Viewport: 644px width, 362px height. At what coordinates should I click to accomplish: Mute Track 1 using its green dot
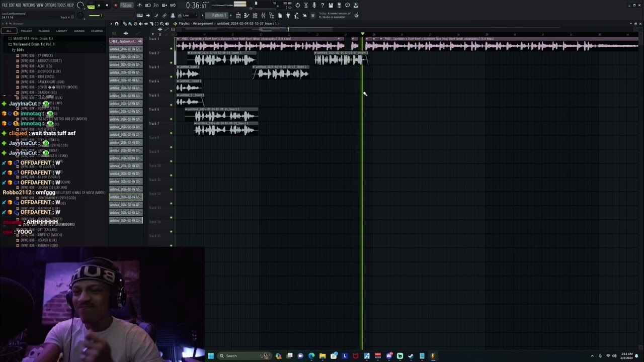point(171,49)
